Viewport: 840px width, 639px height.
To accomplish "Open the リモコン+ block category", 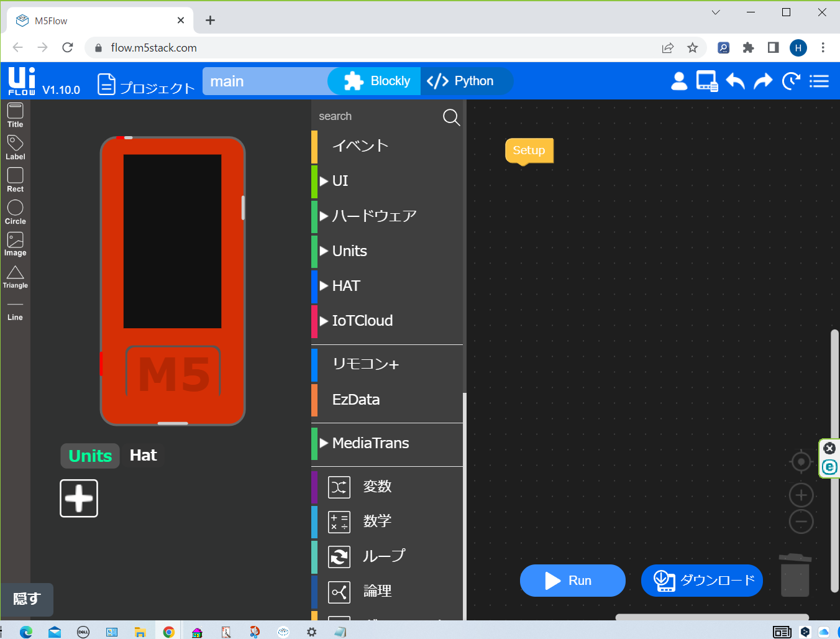I will (387, 364).
